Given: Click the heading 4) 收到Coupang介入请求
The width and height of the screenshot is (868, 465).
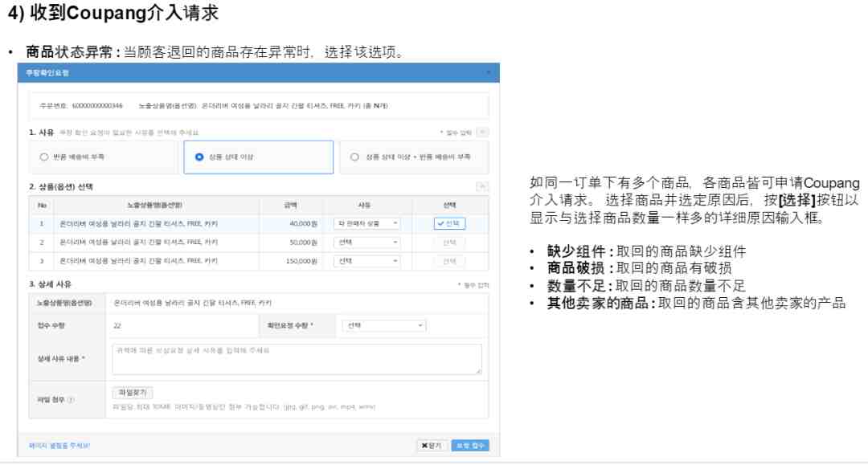Looking at the screenshot, I should [113, 13].
